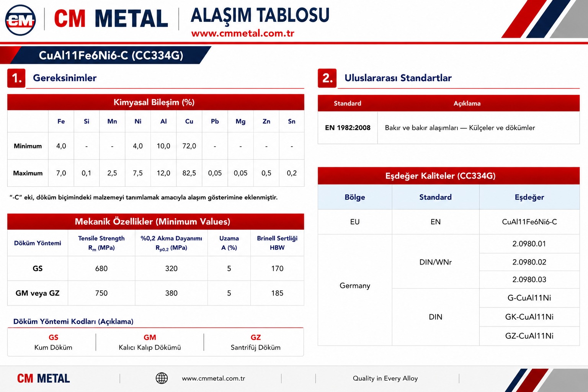Click the Si maximum value 0,1
The height and width of the screenshot is (392, 588).
click(x=87, y=173)
